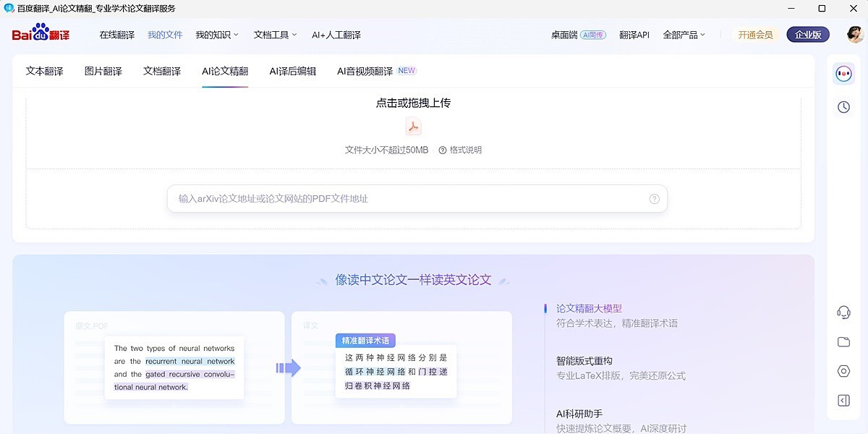Image resolution: width=868 pixels, height=434 pixels.
Task: Open the 企业版 page
Action: pyautogui.click(x=807, y=34)
